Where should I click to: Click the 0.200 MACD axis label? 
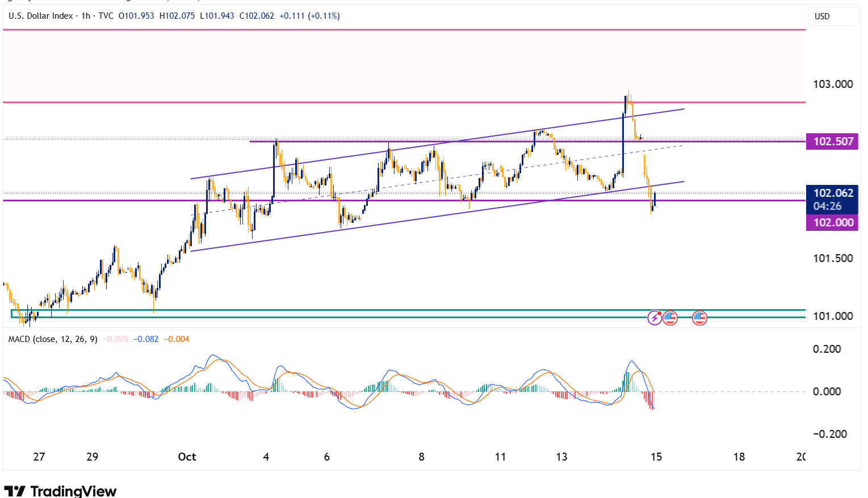coord(827,349)
